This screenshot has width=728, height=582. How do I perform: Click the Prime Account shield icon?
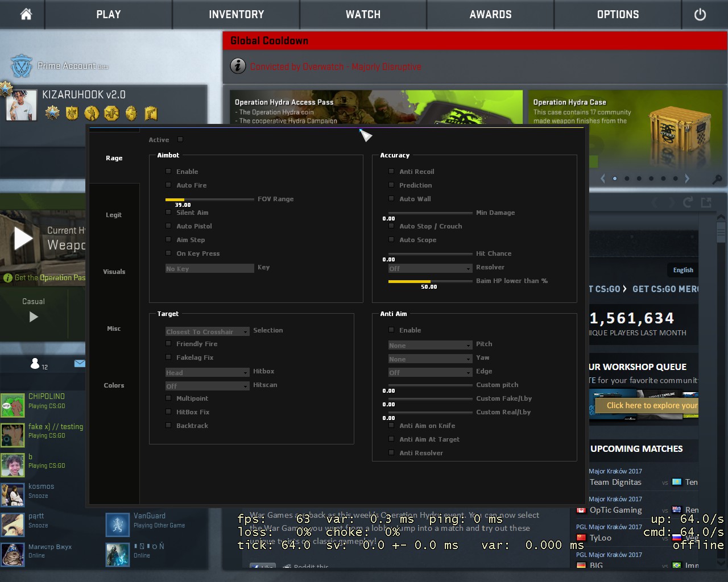22,66
